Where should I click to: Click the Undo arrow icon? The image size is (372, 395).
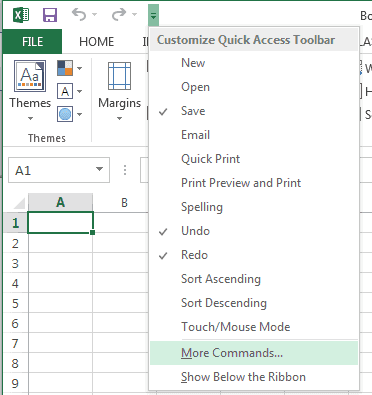click(79, 14)
